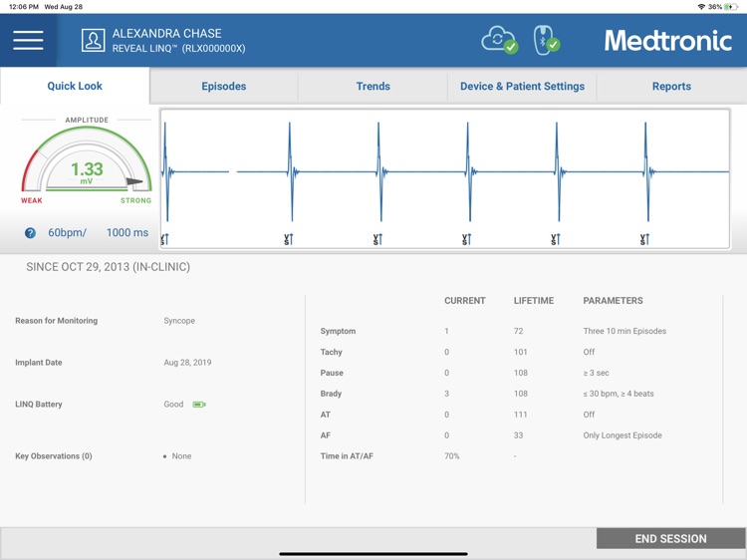Open the hamburger navigation menu
Screen dimensions: 747x560
point(28,40)
